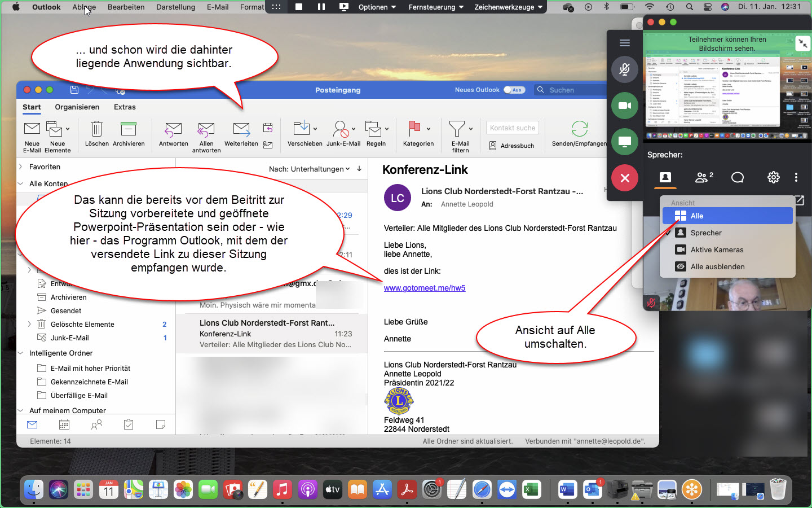Open the Bearbeiten menu in menu bar

tap(126, 7)
